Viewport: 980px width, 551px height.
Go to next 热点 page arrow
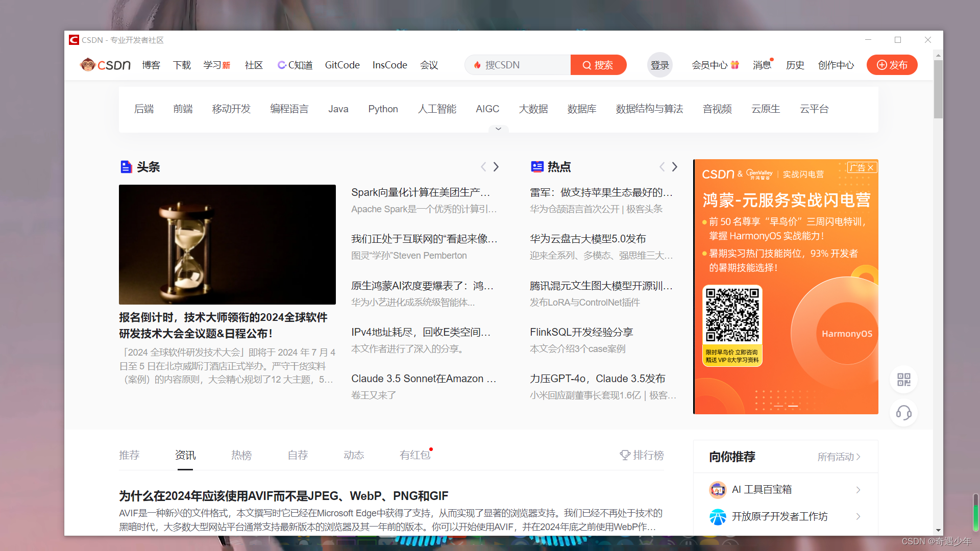coord(675,167)
